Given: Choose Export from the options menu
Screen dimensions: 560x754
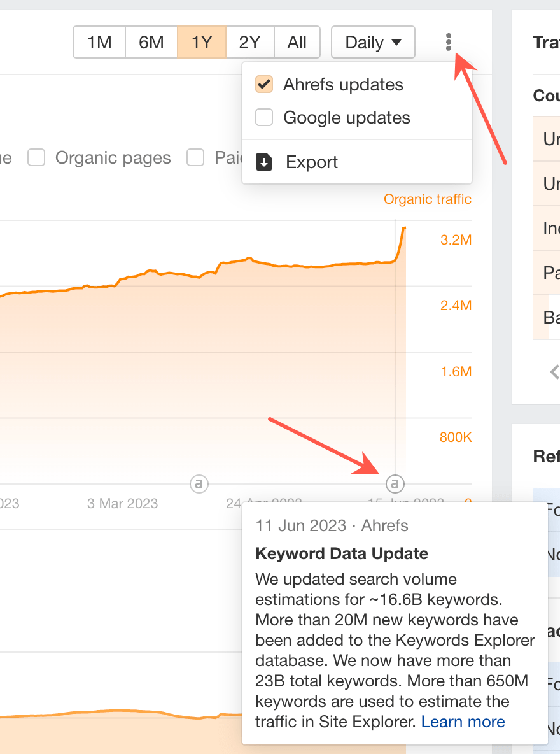Looking at the screenshot, I should 312,162.
